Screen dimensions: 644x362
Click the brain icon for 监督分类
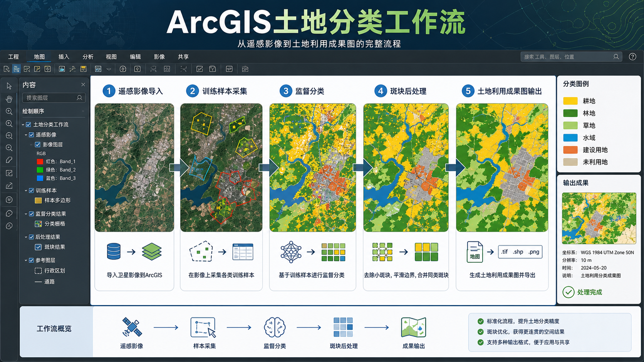click(275, 327)
